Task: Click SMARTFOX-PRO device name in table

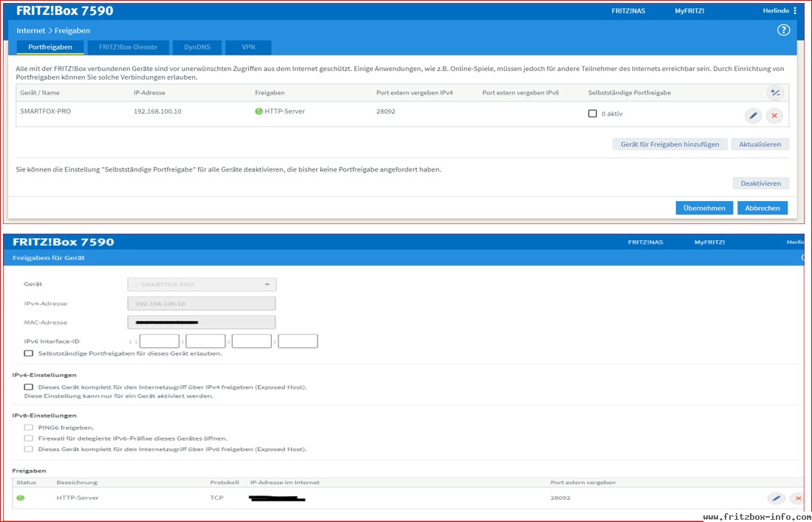Action: point(46,112)
